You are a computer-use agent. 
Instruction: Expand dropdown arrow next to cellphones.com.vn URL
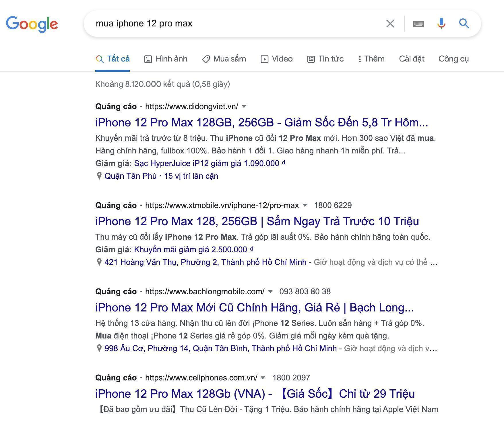point(263,378)
